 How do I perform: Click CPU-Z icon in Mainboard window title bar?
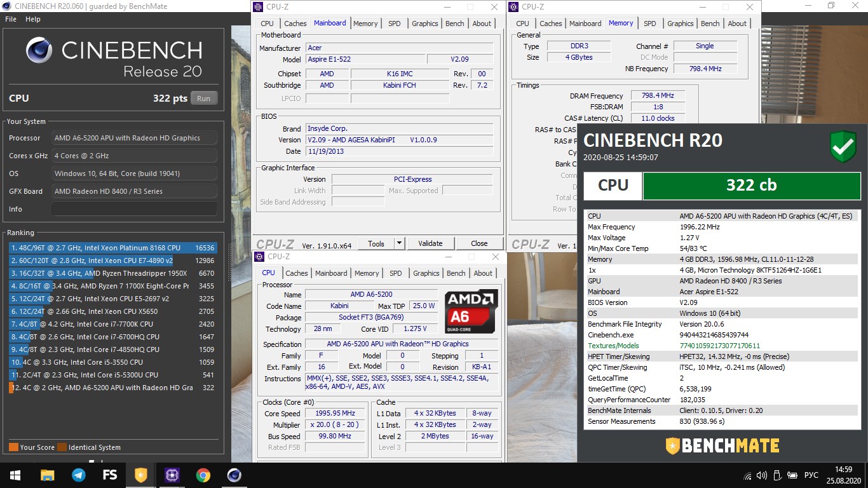click(257, 7)
